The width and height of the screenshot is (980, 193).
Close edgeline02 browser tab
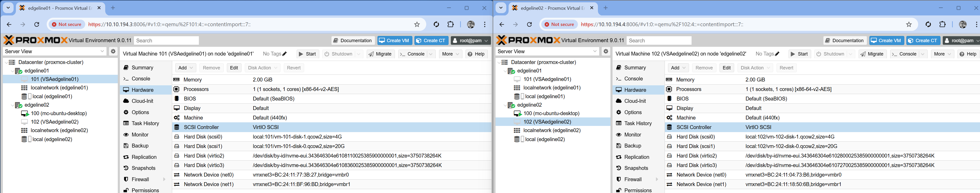point(591,8)
